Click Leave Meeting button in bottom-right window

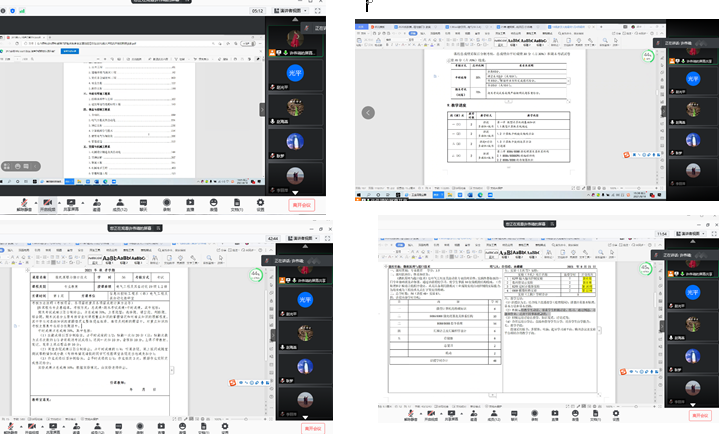(x=701, y=414)
